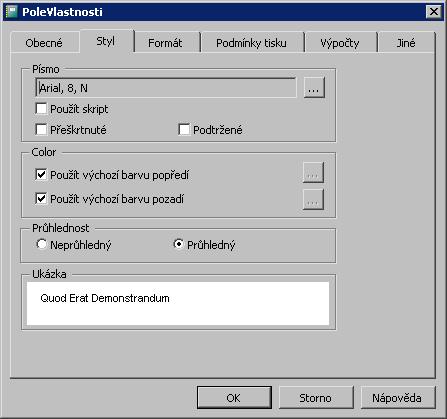This screenshot has width=447, height=419.
Task: Uncheck Použít výchozí barvu popředí
Action: (x=41, y=174)
